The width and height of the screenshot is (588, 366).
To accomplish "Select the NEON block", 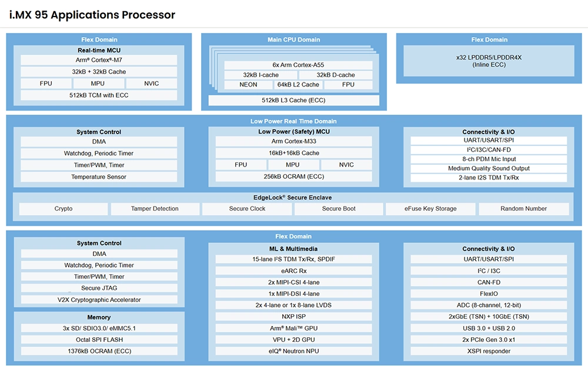I will tap(248, 85).
